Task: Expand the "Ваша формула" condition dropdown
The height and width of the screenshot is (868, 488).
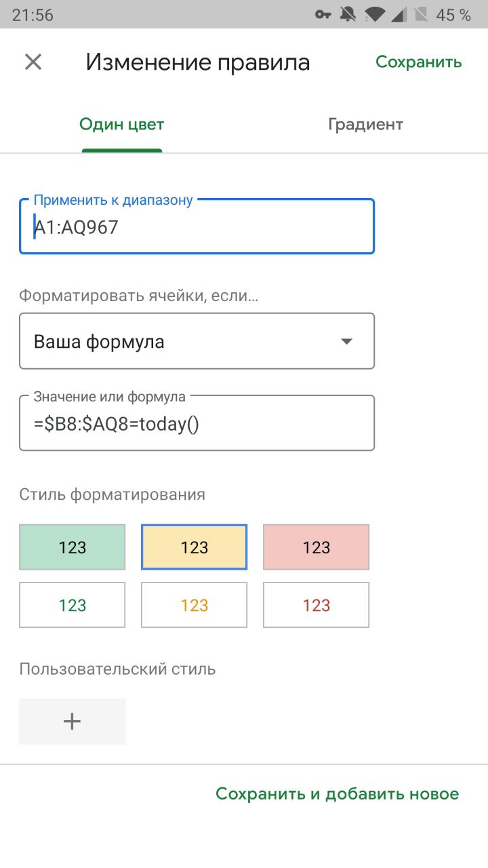Action: click(x=197, y=341)
